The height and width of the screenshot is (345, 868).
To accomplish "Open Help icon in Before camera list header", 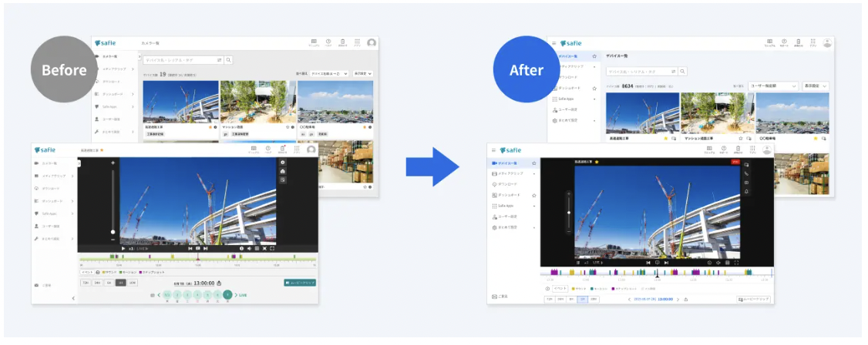I will tap(328, 42).
